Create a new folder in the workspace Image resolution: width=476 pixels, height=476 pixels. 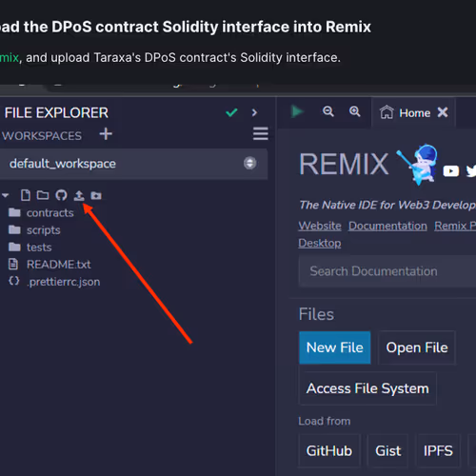pos(43,195)
